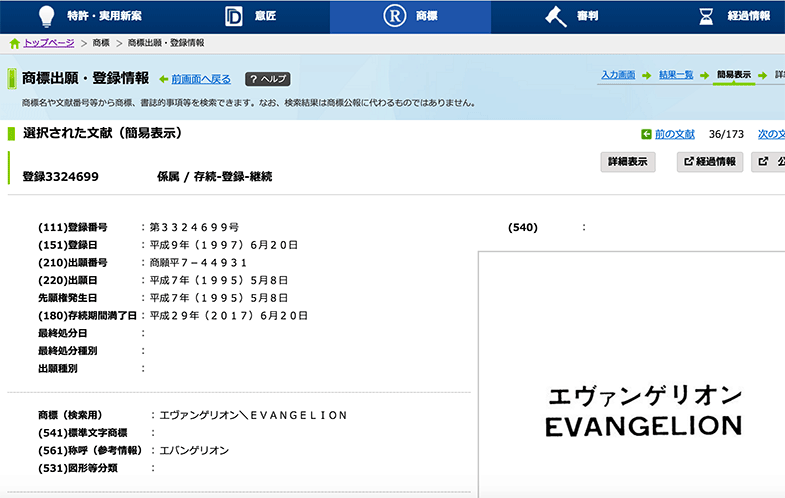Click 商標 in the breadcrumb
The width and height of the screenshot is (785, 498).
coord(101,43)
